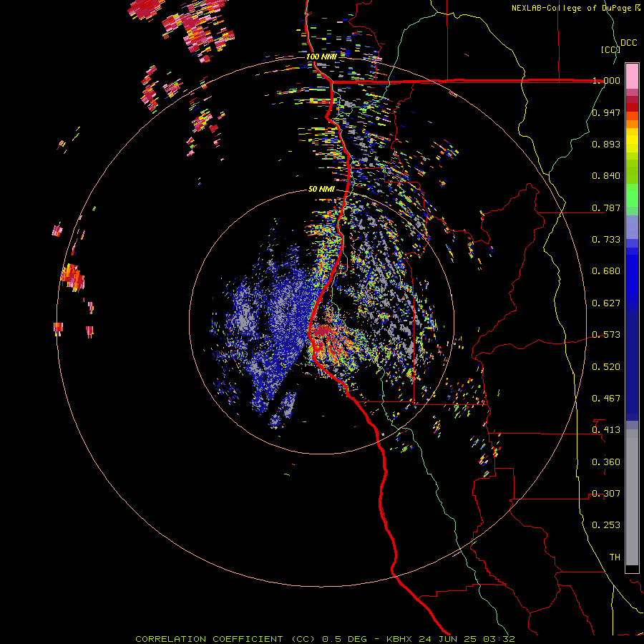The image size is (644, 644).
Task: Click the 50 NMI range ring label
Action: click(321, 189)
